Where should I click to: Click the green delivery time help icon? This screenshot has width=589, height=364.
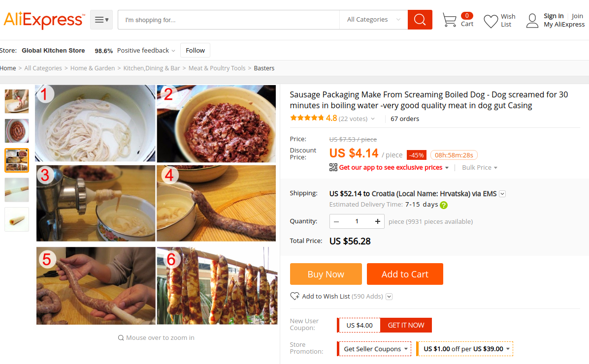[444, 205]
